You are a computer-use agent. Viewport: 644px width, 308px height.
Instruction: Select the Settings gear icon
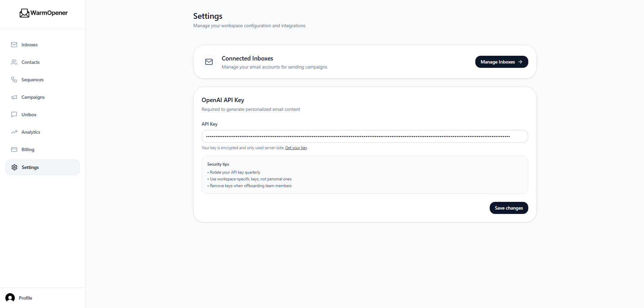coord(14,167)
